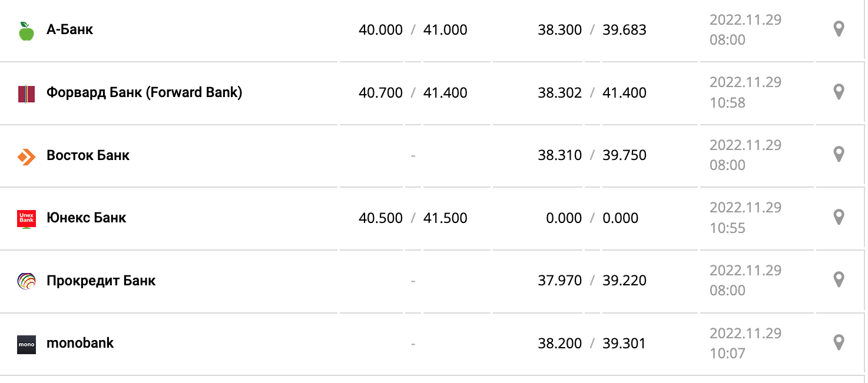The image size is (868, 383).
Task: Click the Форвард Банк maroon logo
Action: [26, 94]
